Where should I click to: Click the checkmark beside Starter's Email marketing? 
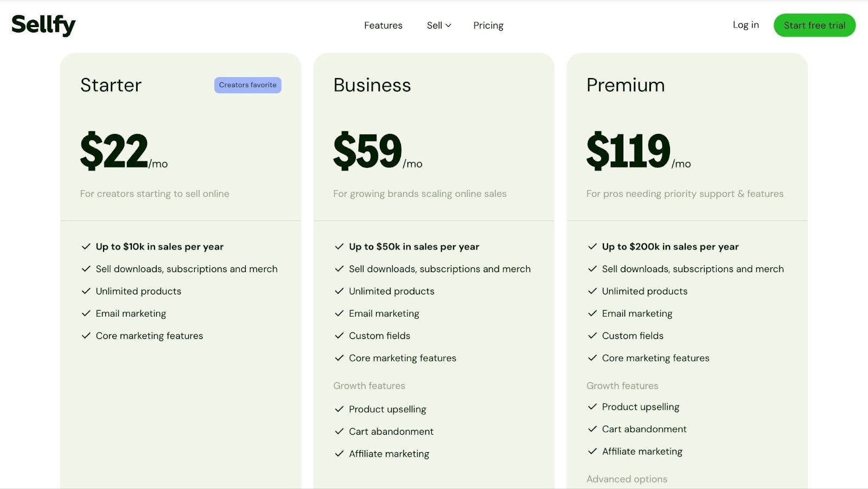86,313
